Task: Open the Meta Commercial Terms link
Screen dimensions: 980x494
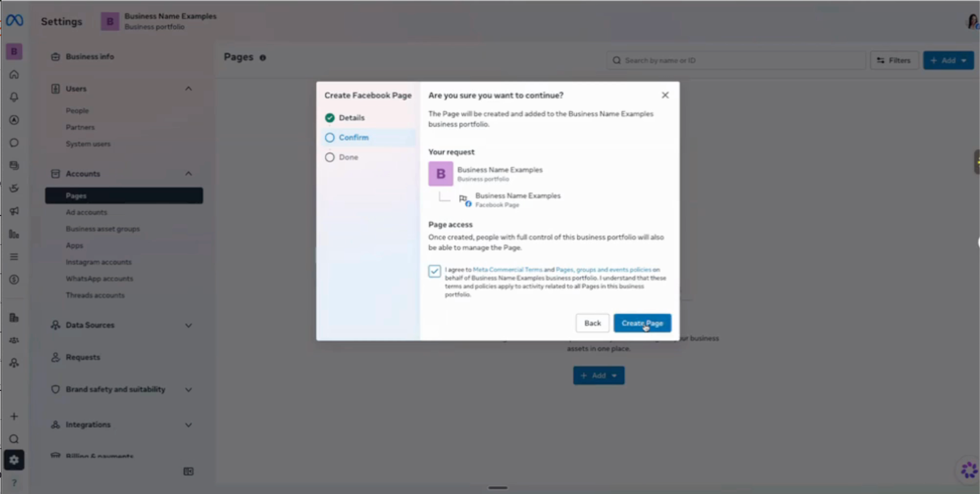Action: tap(507, 270)
